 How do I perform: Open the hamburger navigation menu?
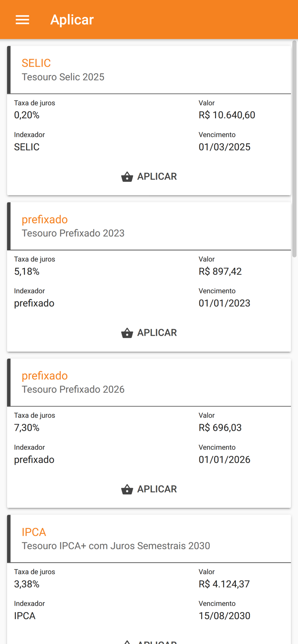tap(22, 19)
